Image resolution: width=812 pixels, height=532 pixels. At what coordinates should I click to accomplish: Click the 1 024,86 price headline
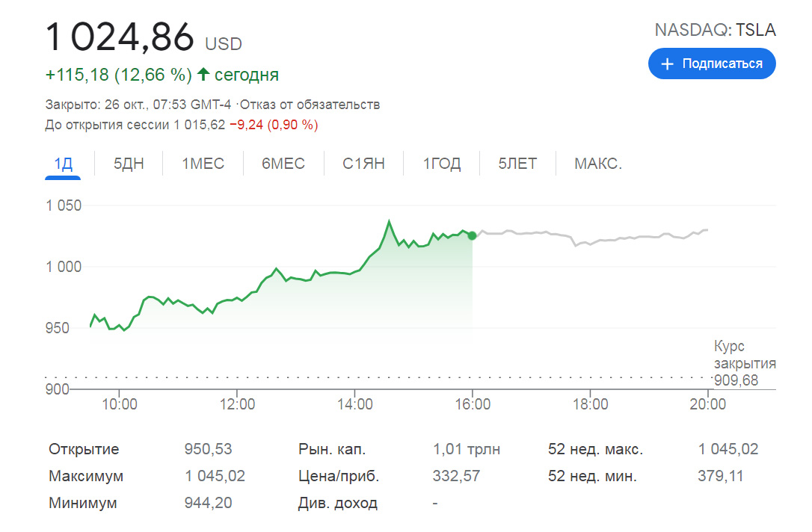[x=120, y=37]
